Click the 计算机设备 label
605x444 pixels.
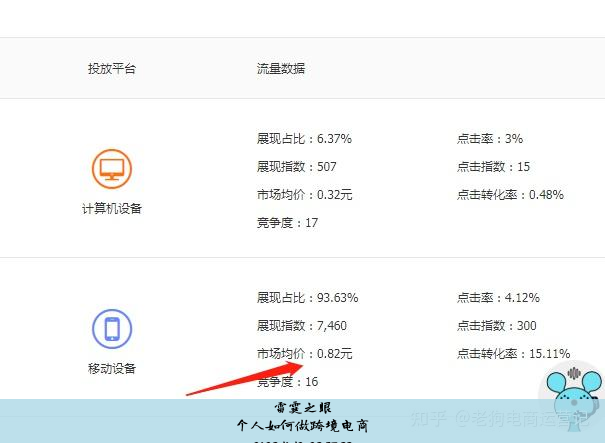[111, 209]
